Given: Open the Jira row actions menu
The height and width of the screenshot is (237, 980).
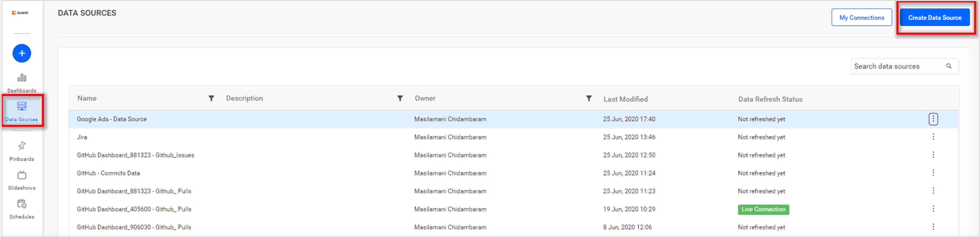Looking at the screenshot, I should [933, 137].
